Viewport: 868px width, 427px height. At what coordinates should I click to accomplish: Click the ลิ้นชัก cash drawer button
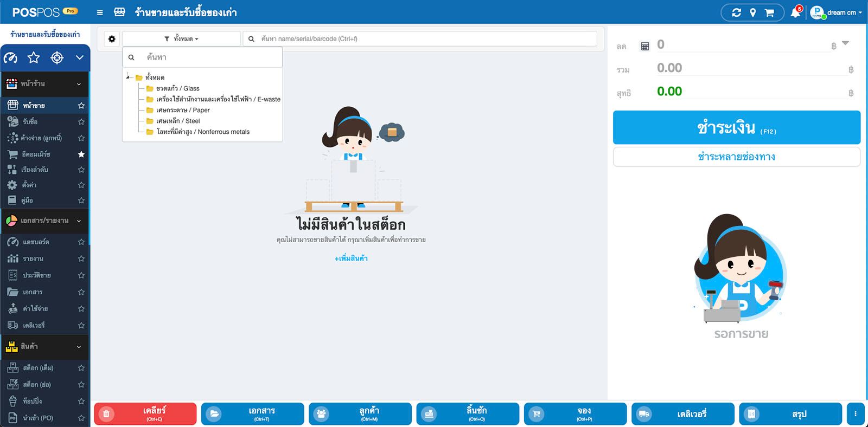(468, 414)
